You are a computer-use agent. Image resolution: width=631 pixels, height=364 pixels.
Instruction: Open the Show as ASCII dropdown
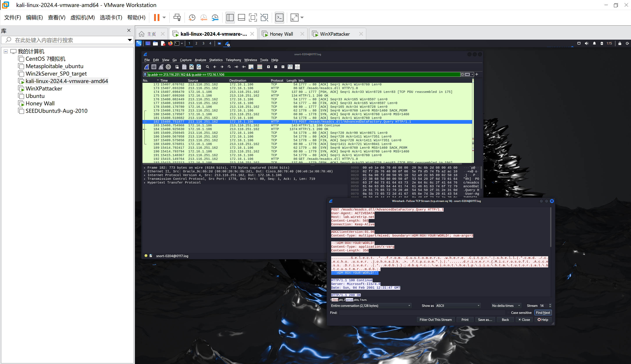458,306
